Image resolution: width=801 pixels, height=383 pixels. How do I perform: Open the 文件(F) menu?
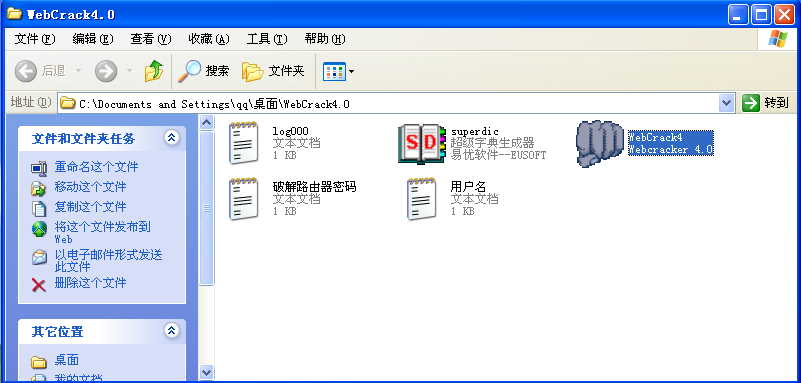click(35, 39)
